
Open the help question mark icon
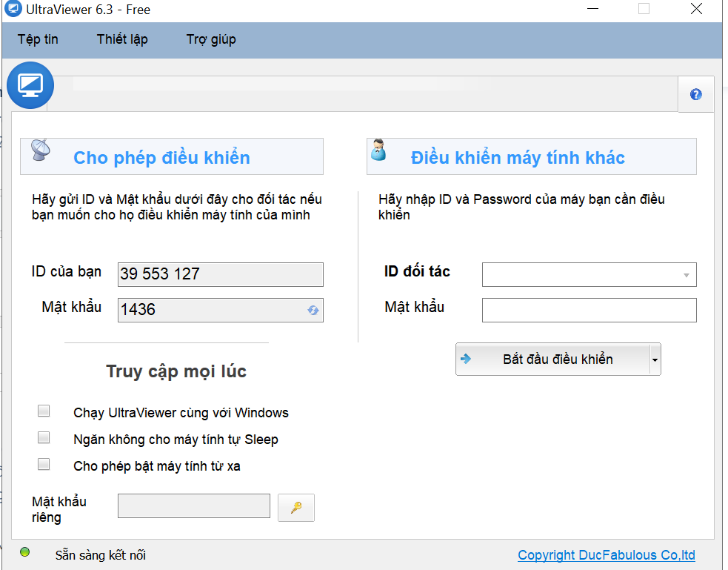pyautogui.click(x=695, y=94)
